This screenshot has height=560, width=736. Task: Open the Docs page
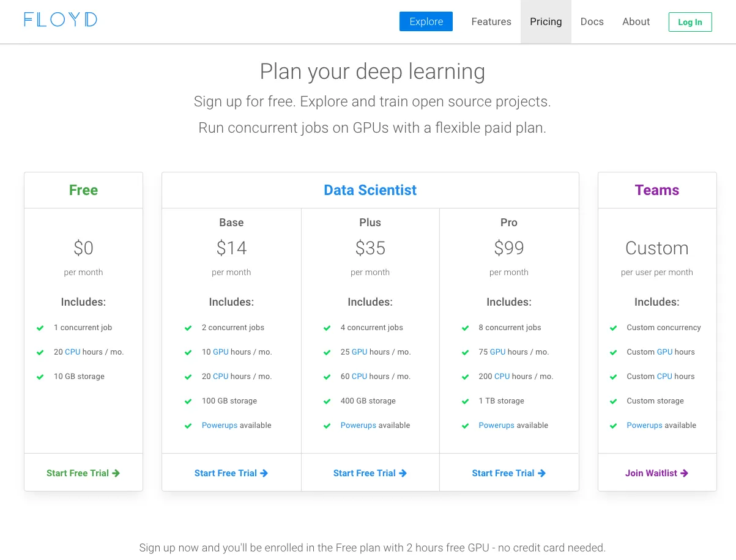(592, 21)
